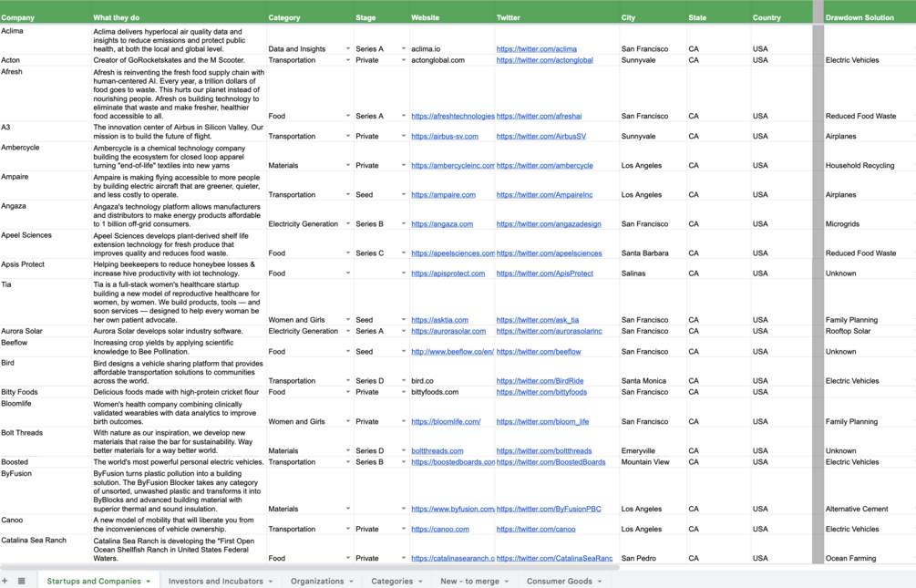Open twitter.com/BoostedBoards link

551,462
